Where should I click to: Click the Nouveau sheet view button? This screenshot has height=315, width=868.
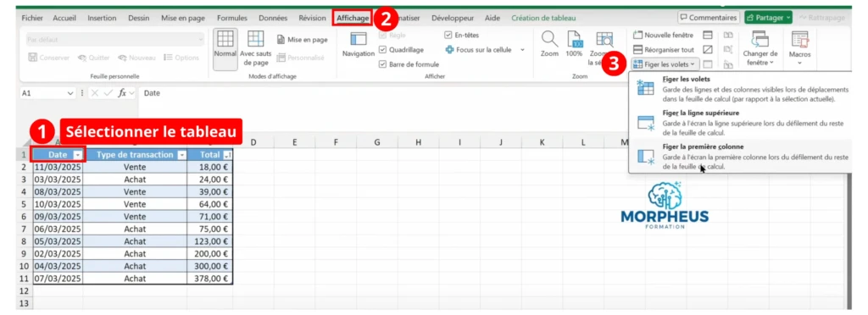[x=136, y=58]
